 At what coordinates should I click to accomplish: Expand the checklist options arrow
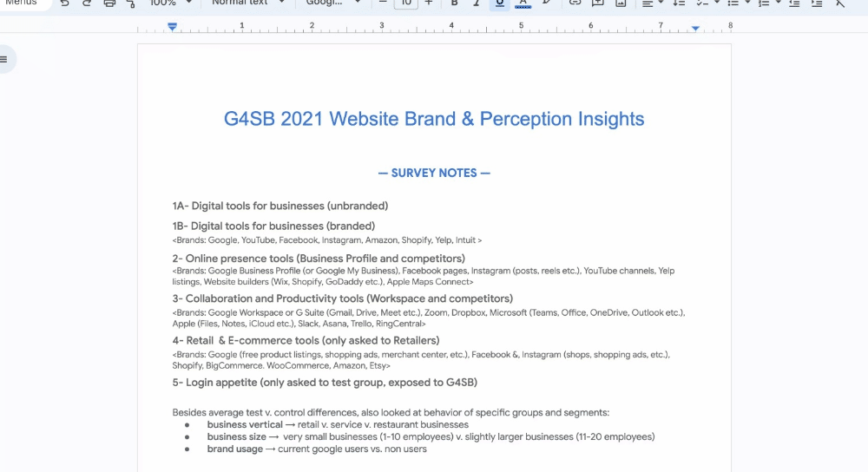click(717, 3)
